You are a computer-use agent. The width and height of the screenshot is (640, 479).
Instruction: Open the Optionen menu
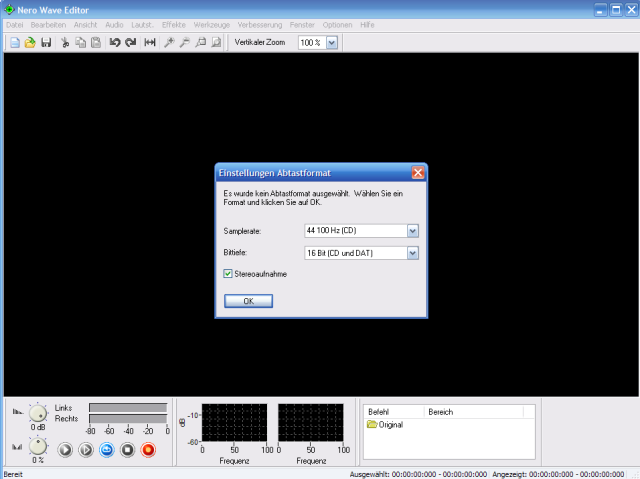pyautogui.click(x=338, y=25)
